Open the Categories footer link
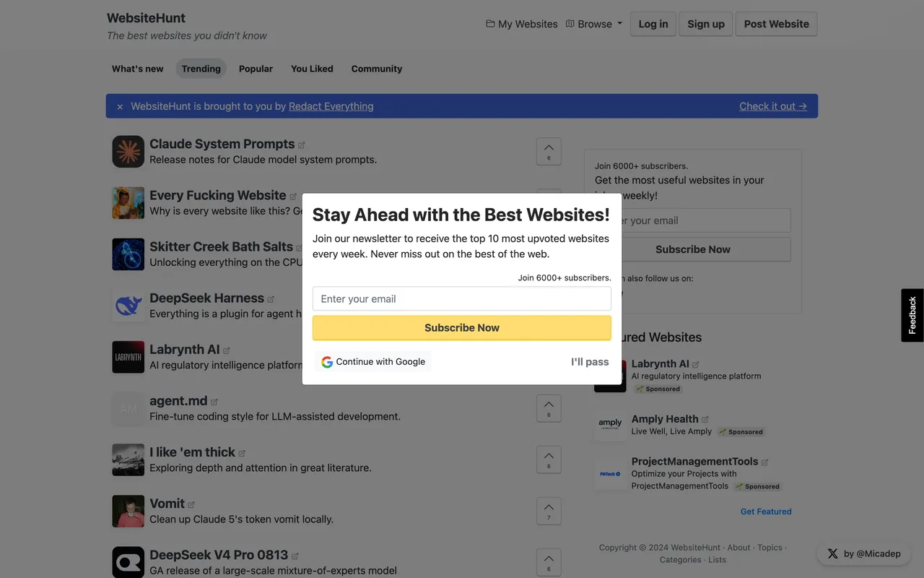The image size is (924, 578). (x=681, y=560)
